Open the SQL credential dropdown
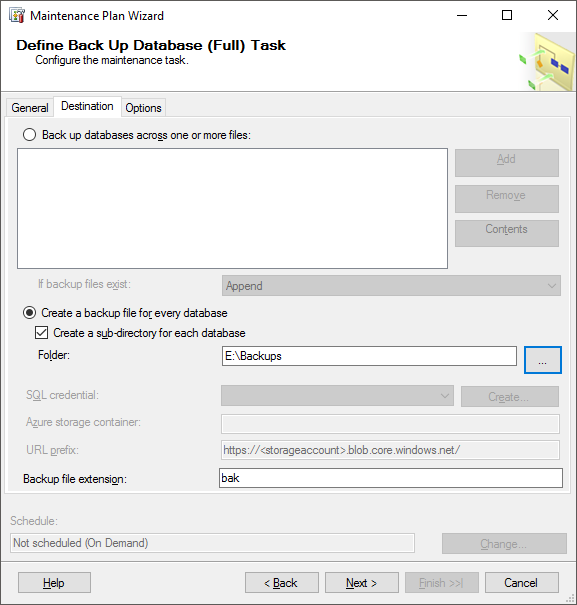This screenshot has height=605, width=577. (337, 396)
